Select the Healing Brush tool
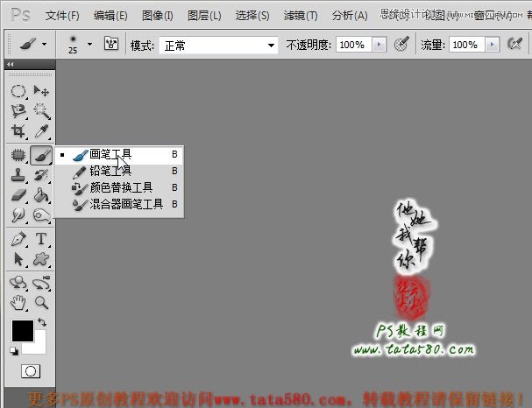This screenshot has height=408, width=532. pyautogui.click(x=18, y=155)
